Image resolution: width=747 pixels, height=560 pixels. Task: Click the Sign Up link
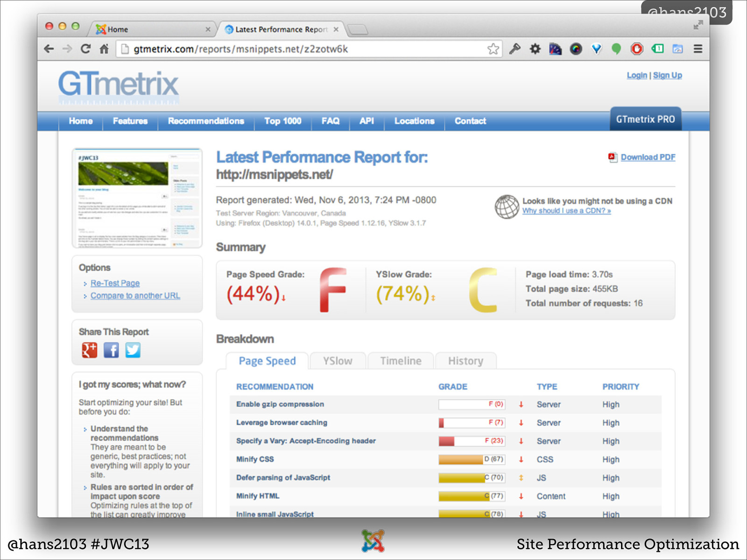(x=667, y=75)
